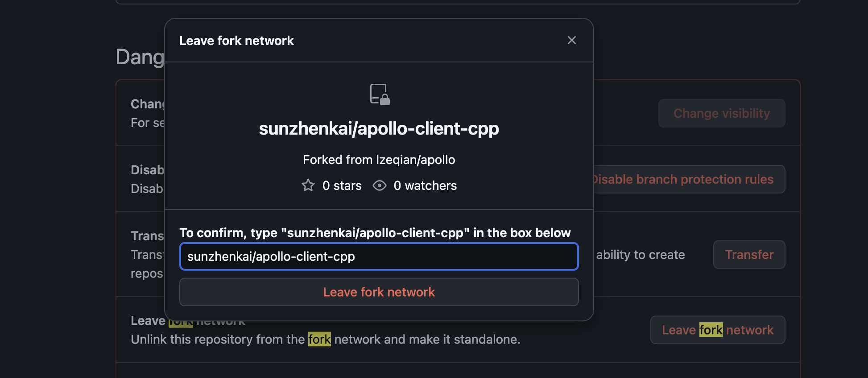Click the sunzhenkai/apollo-client-cpp repository heading
868x378 pixels.
tap(379, 129)
